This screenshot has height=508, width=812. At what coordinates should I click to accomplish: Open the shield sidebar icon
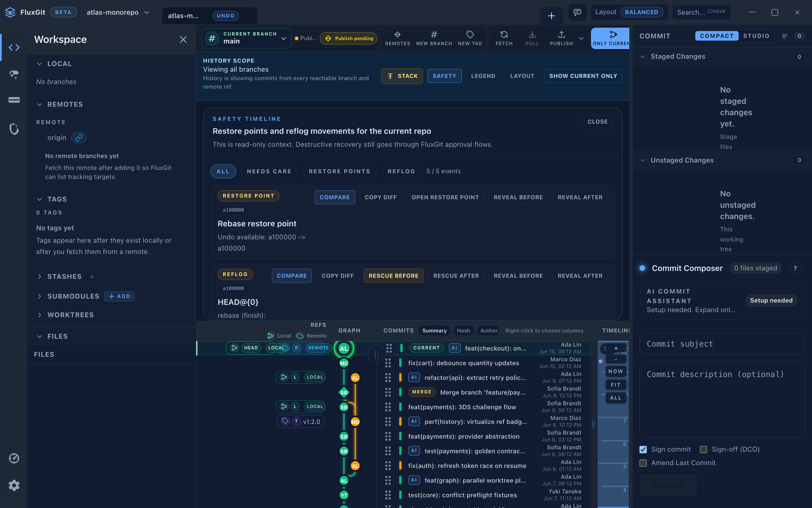[14, 129]
